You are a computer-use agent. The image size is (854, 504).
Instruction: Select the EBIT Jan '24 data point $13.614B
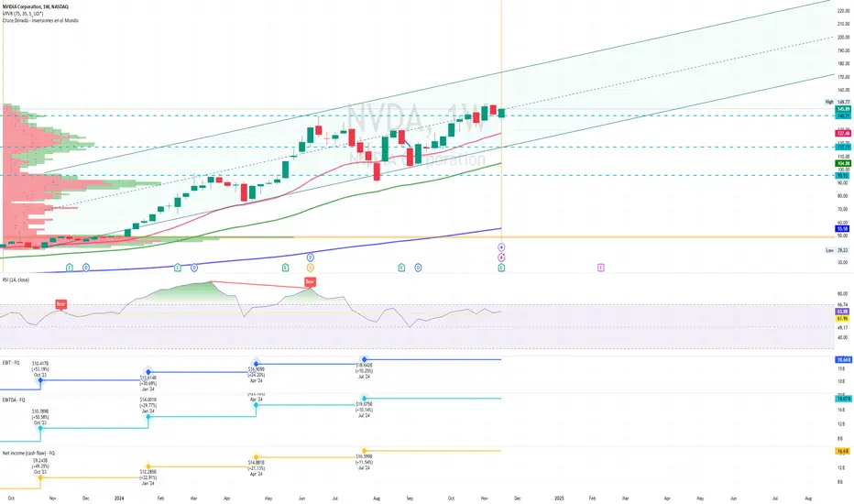[148, 372]
